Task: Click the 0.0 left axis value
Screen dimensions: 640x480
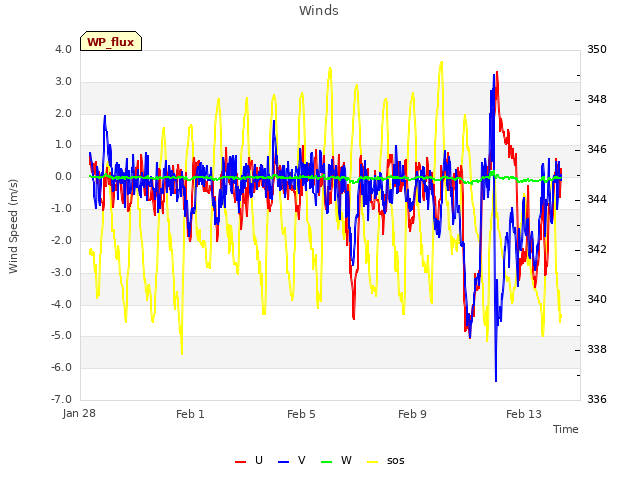Action: pos(63,176)
